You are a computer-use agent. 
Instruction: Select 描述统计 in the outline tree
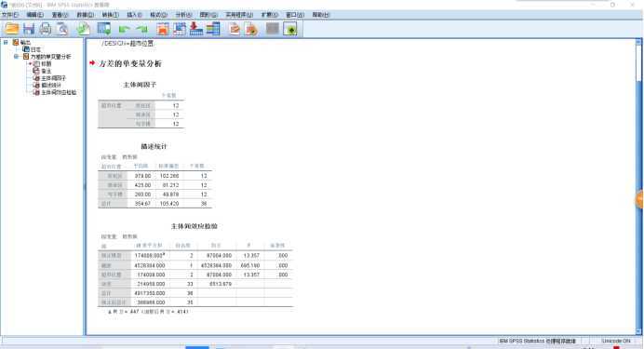coord(51,86)
